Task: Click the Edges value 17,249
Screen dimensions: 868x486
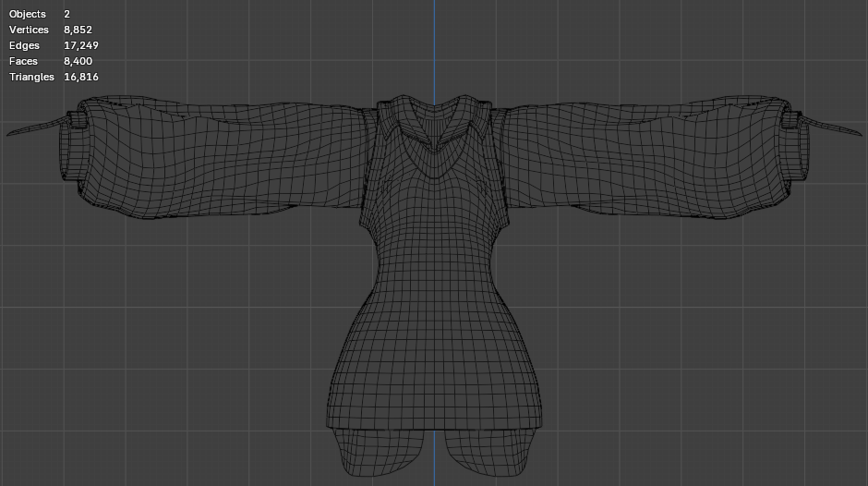Action: point(81,45)
